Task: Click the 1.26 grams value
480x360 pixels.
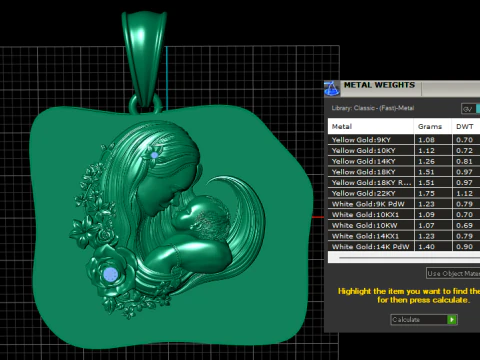Action: [426, 161]
